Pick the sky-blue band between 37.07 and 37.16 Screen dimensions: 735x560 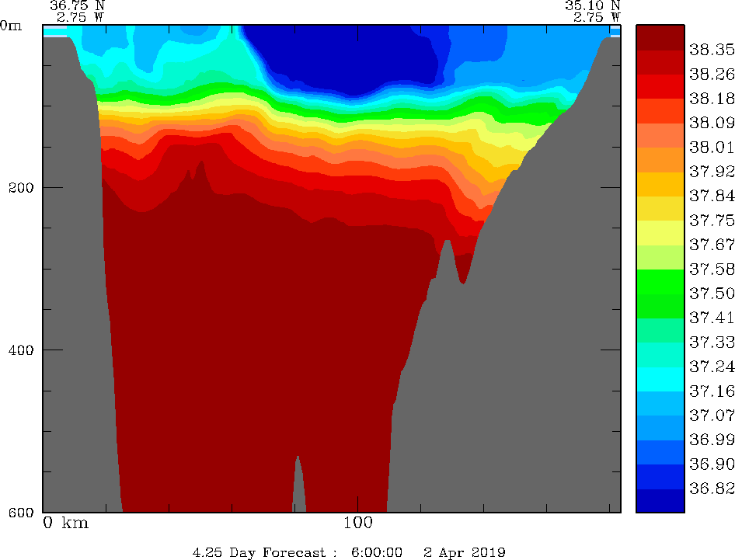tap(660, 403)
